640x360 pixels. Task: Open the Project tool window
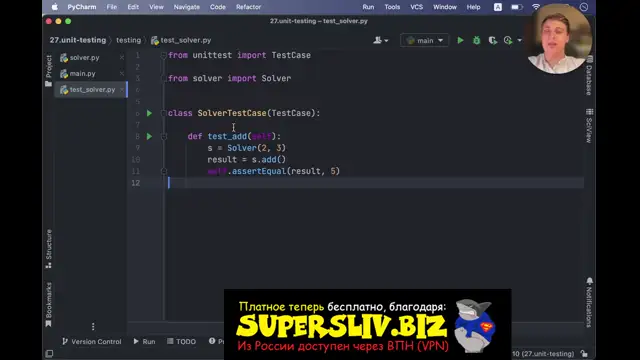point(49,71)
